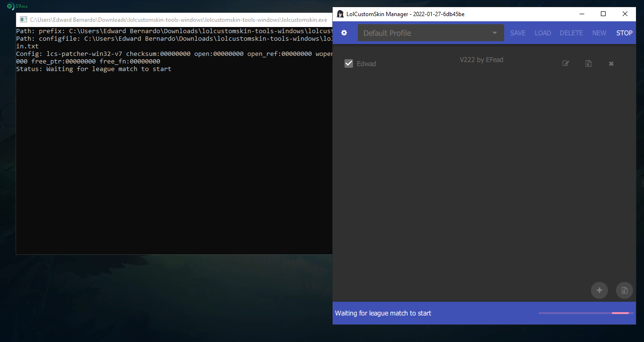
Task: Click the DELETE profile button
Action: [x=571, y=33]
